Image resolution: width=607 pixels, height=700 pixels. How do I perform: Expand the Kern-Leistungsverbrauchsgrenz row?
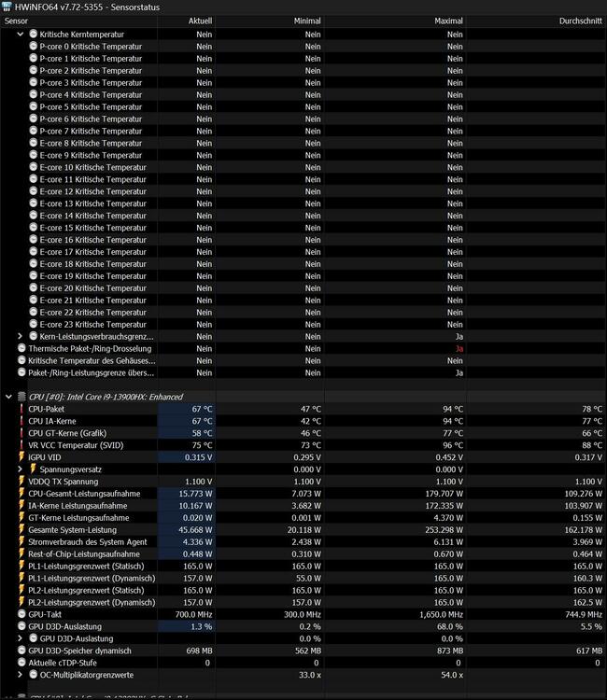click(21, 336)
